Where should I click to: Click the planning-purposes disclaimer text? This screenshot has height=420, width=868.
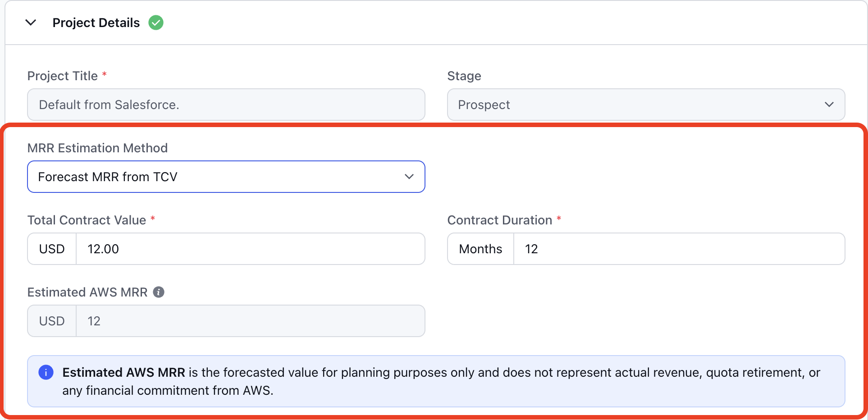click(x=441, y=381)
